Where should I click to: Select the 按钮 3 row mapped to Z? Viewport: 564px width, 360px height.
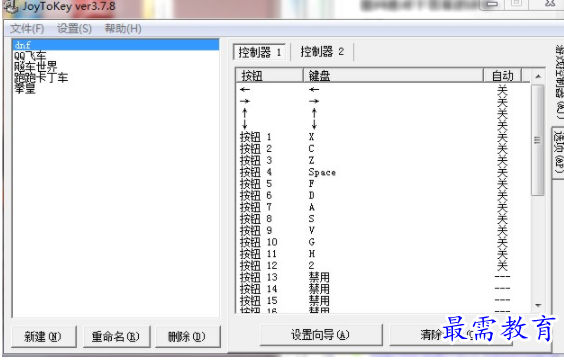pyautogui.click(x=383, y=160)
